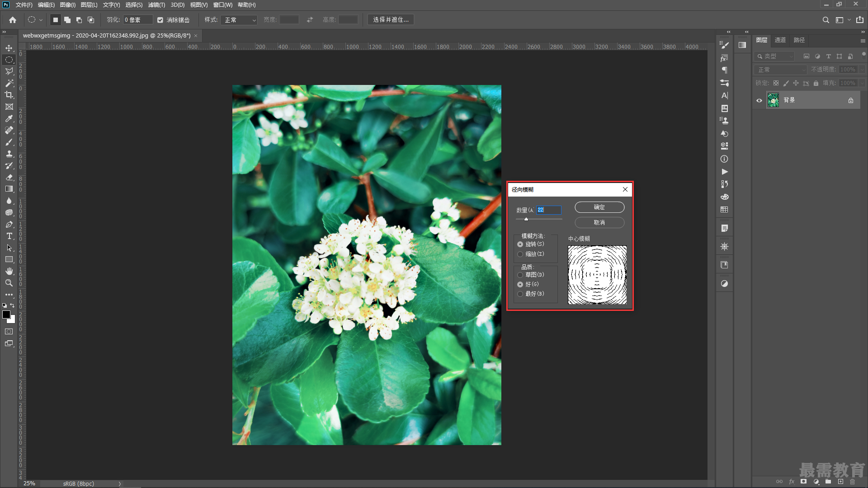Image resolution: width=868 pixels, height=488 pixels.
Task: Select the Magic Wand tool
Action: pyautogui.click(x=9, y=83)
